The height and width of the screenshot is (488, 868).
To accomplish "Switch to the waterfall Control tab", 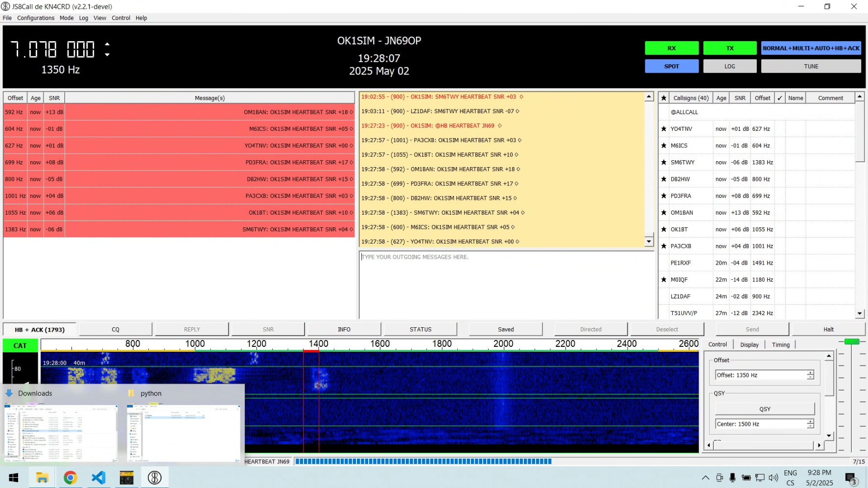I will point(718,344).
